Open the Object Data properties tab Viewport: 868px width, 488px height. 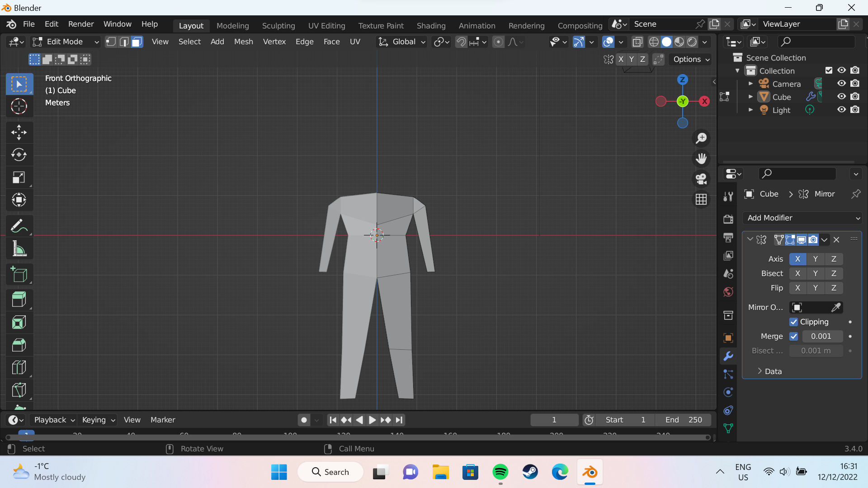728,428
